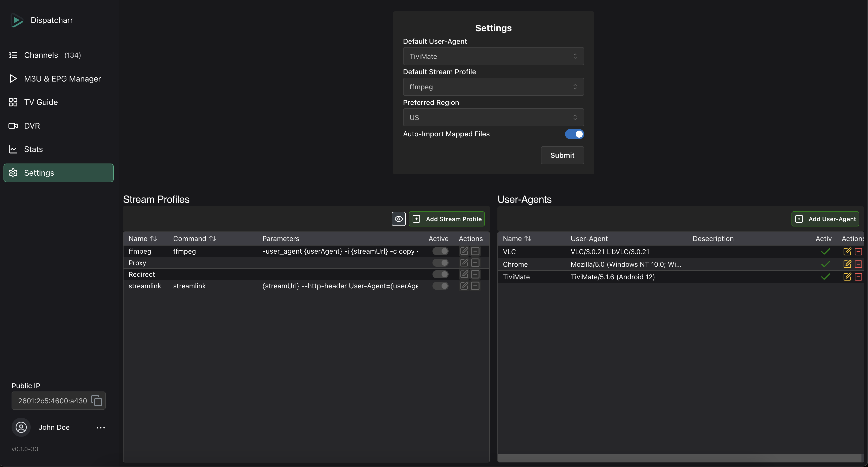
Task: Edit the ffmpeg stream profile
Action: (464, 251)
